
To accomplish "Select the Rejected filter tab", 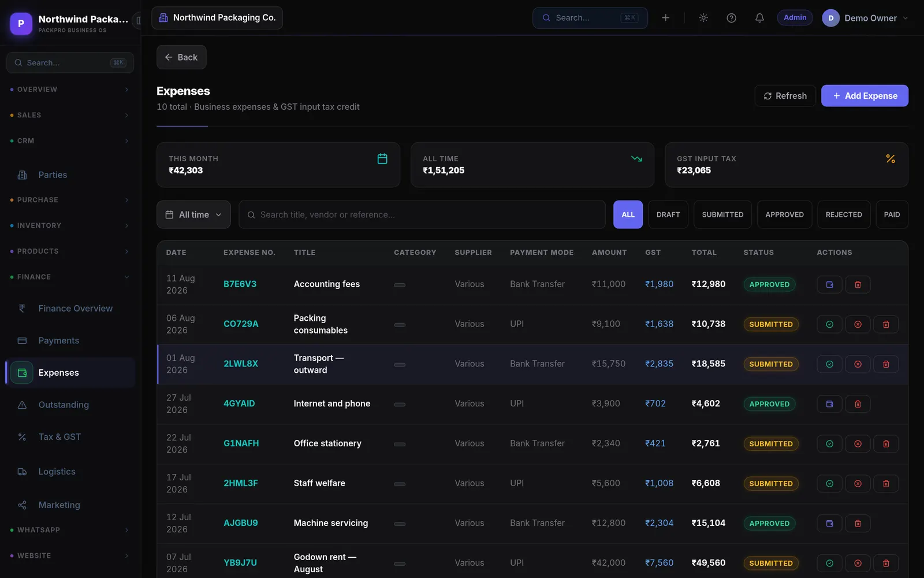I will tap(844, 214).
